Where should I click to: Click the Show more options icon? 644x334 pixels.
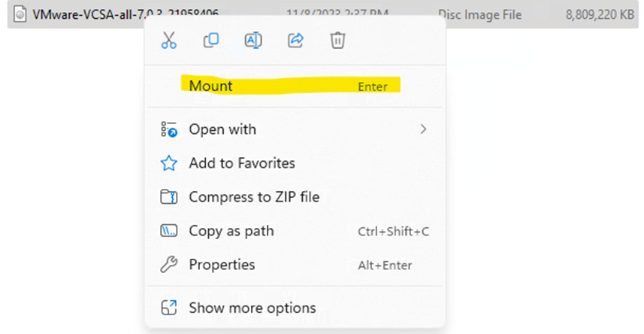click(x=169, y=308)
